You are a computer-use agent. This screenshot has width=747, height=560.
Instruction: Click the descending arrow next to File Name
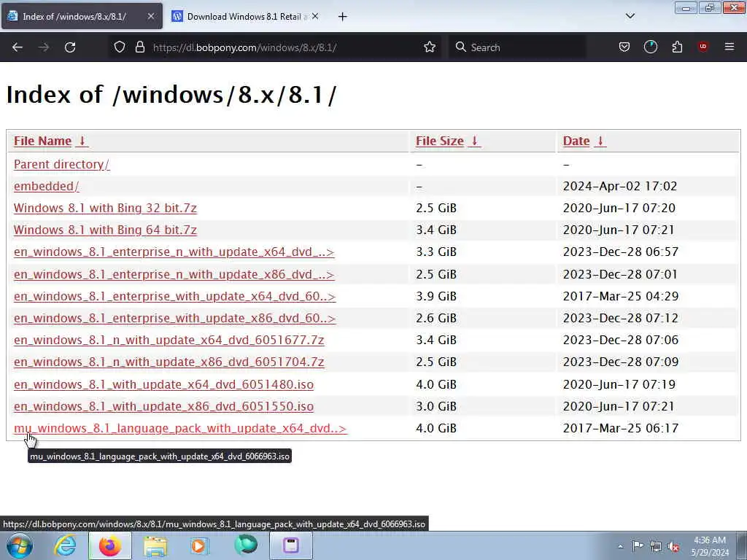[x=82, y=141]
